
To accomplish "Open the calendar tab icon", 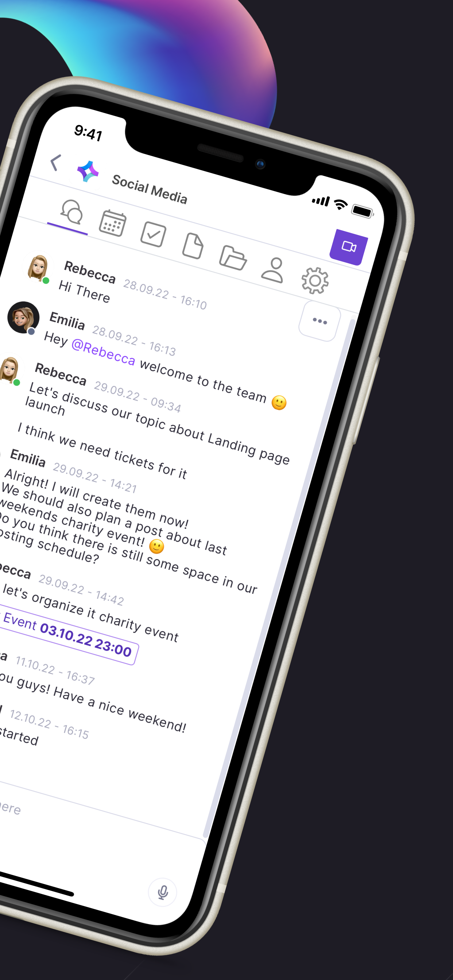I will pyautogui.click(x=112, y=223).
